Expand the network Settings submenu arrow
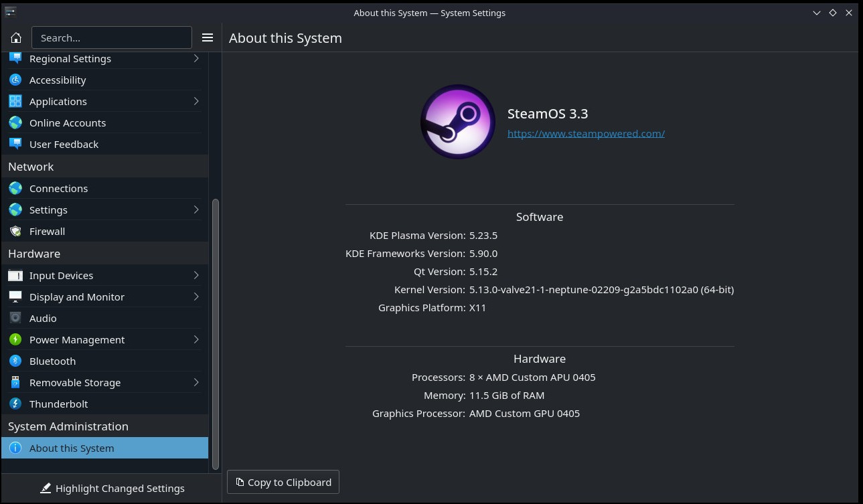The height and width of the screenshot is (504, 863). click(x=196, y=209)
